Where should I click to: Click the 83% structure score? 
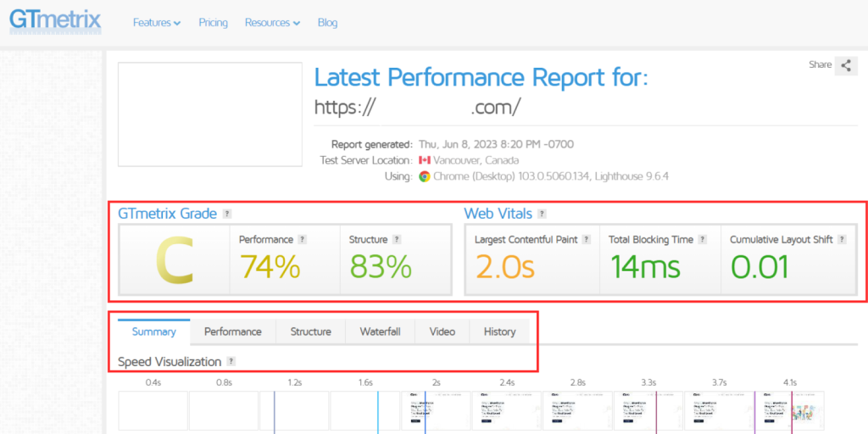[381, 267]
